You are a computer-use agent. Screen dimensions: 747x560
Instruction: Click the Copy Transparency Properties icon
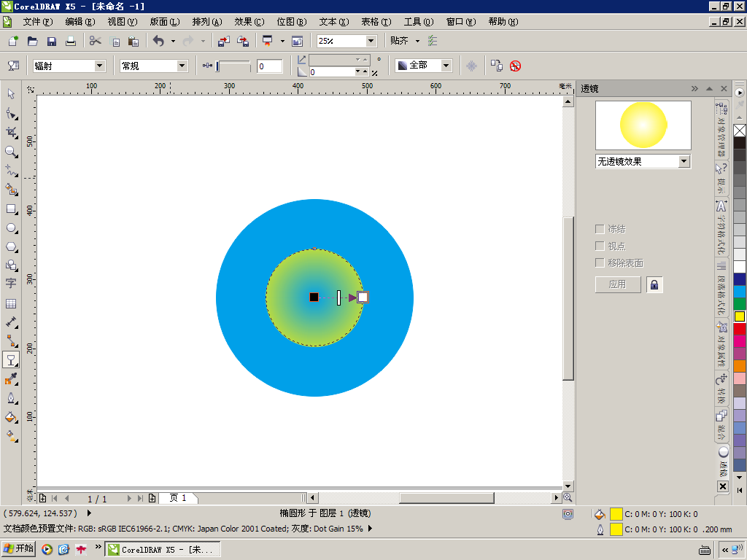(497, 66)
